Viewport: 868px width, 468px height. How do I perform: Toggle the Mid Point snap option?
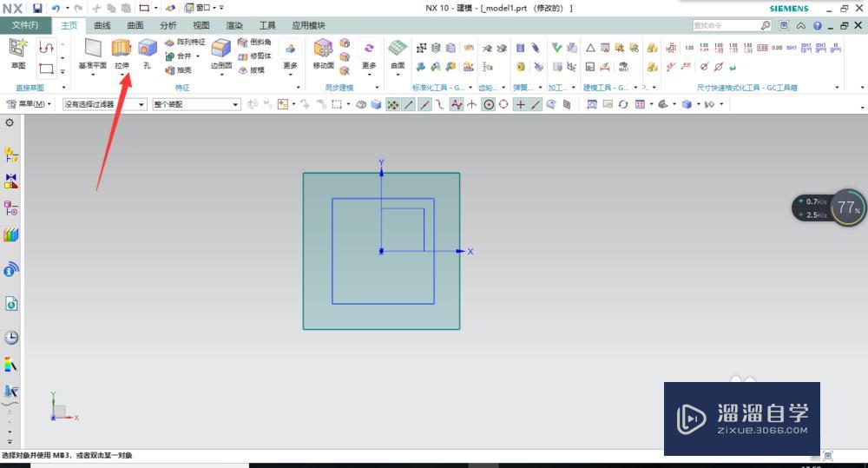(424, 104)
